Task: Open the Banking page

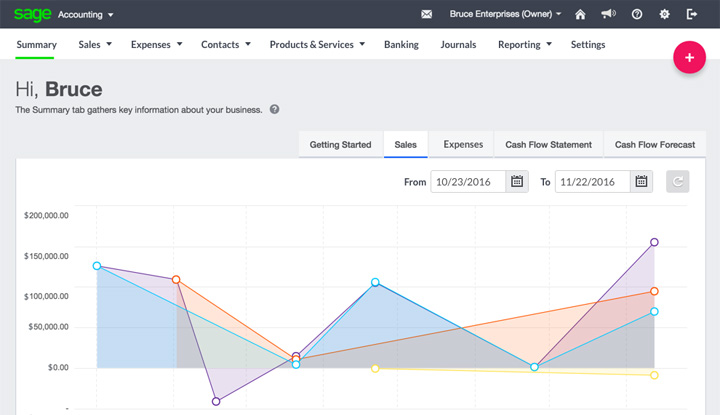Action: 401,45
